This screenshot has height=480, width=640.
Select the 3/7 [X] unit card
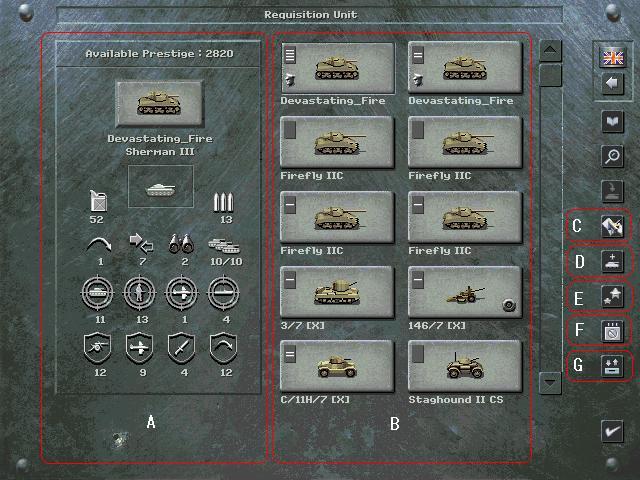click(338, 292)
